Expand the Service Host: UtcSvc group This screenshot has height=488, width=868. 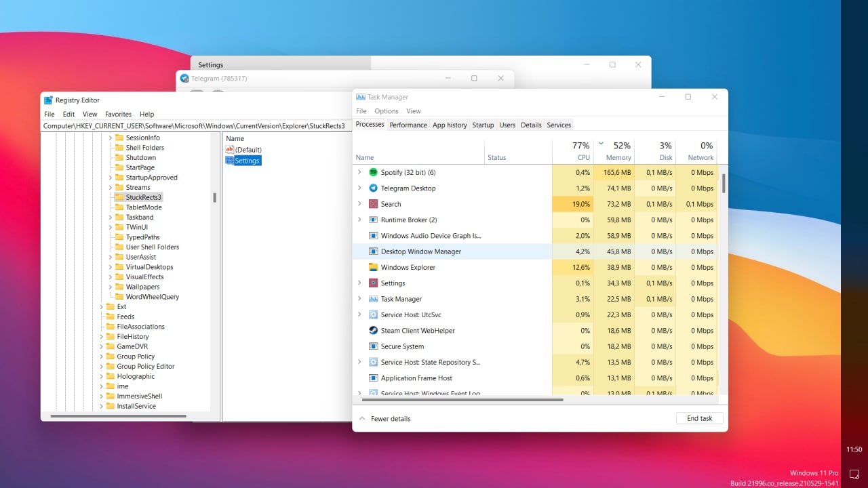[359, 314]
